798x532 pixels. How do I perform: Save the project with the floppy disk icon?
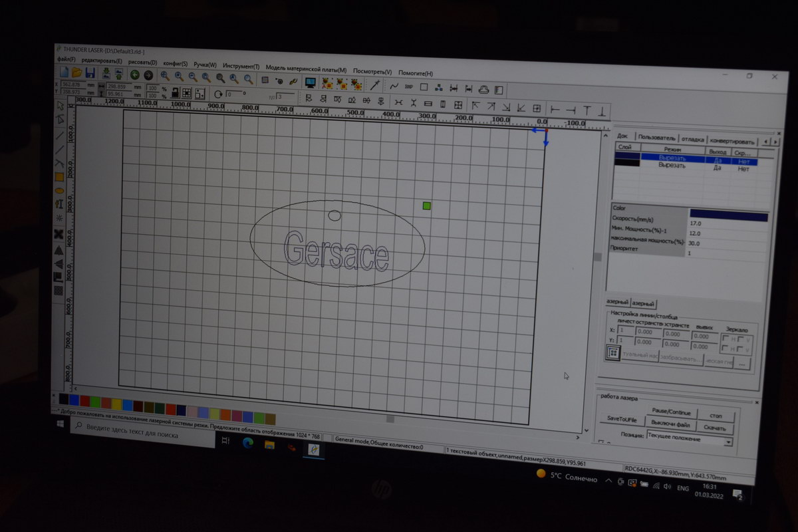89,72
